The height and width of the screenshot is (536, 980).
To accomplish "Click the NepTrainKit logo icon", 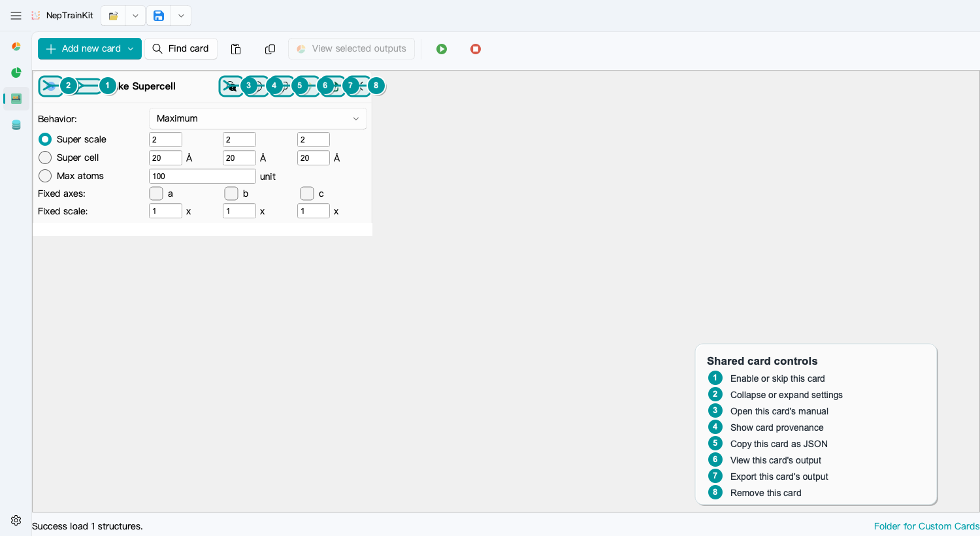I will pyautogui.click(x=36, y=16).
